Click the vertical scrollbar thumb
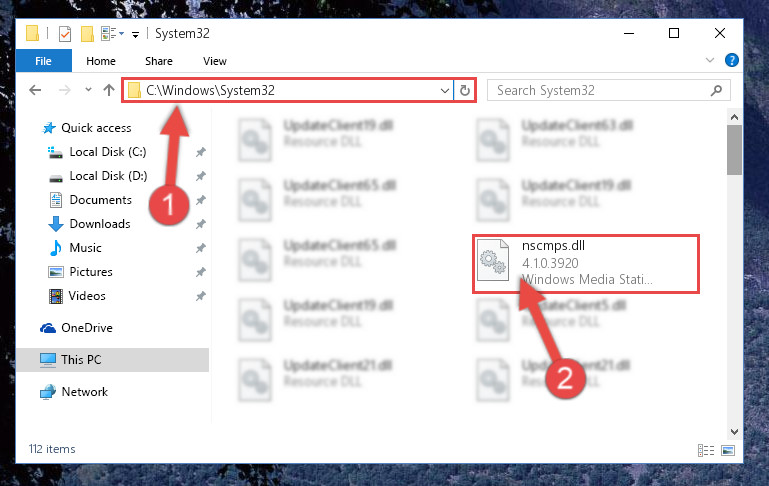Screen dimensions: 769x486 [x=734, y=150]
